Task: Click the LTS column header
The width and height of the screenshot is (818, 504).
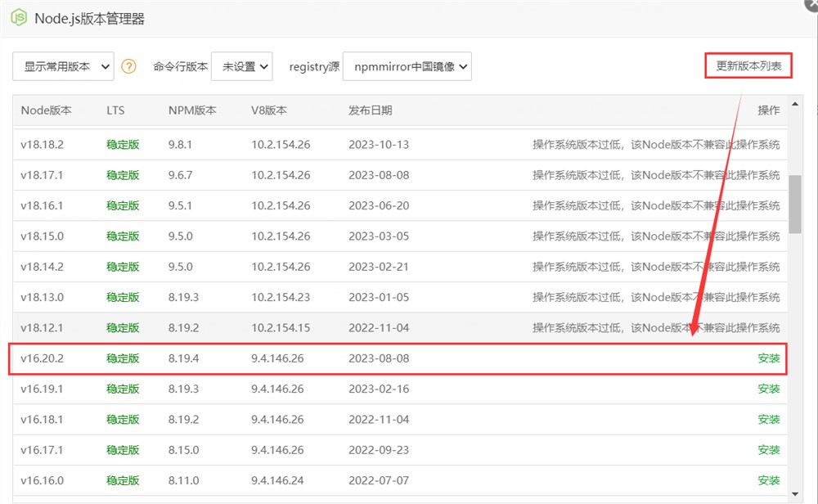Action: 115,110
